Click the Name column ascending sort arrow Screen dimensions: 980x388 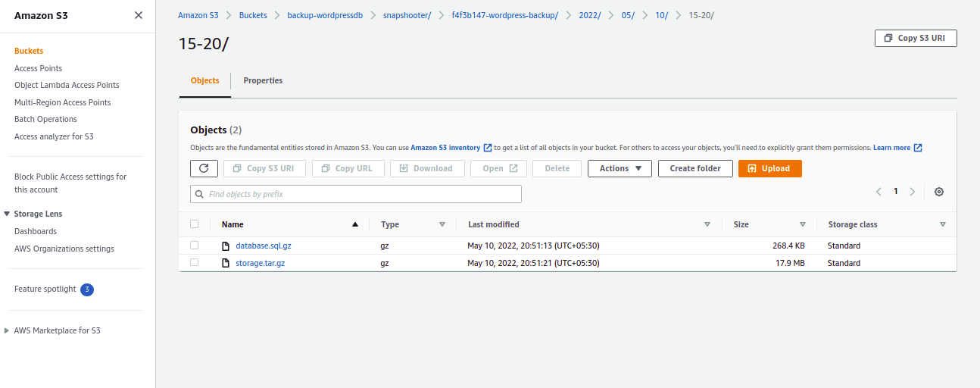355,224
